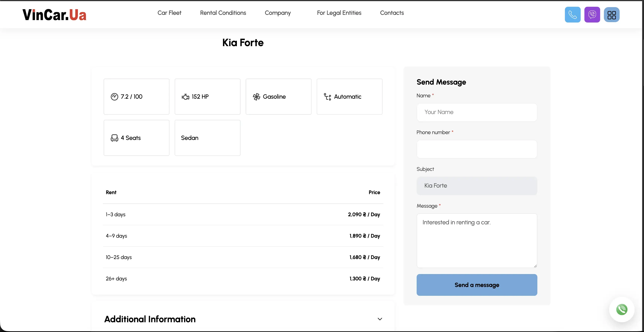Click the 4 Seats label
This screenshot has height=332, width=644.
(131, 138)
